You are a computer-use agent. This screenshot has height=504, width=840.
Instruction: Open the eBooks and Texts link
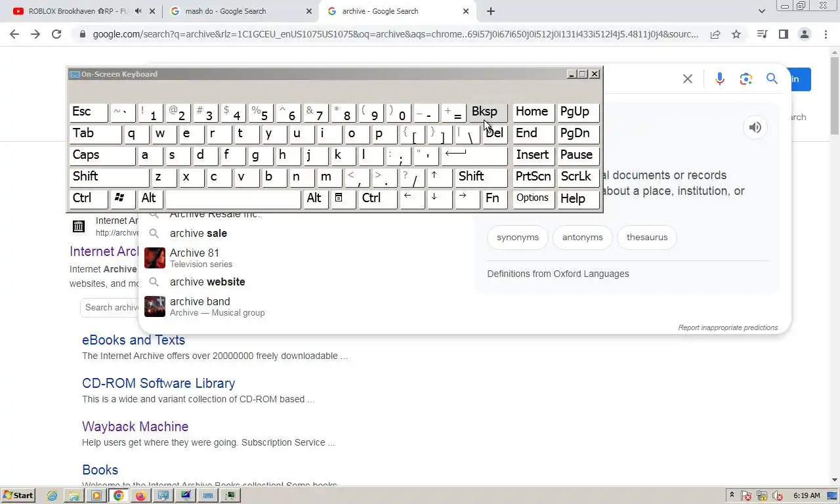133,340
